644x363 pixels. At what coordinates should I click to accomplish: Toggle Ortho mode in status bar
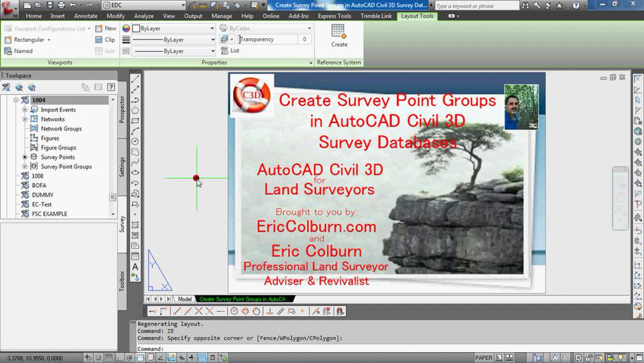pyautogui.click(x=119, y=357)
